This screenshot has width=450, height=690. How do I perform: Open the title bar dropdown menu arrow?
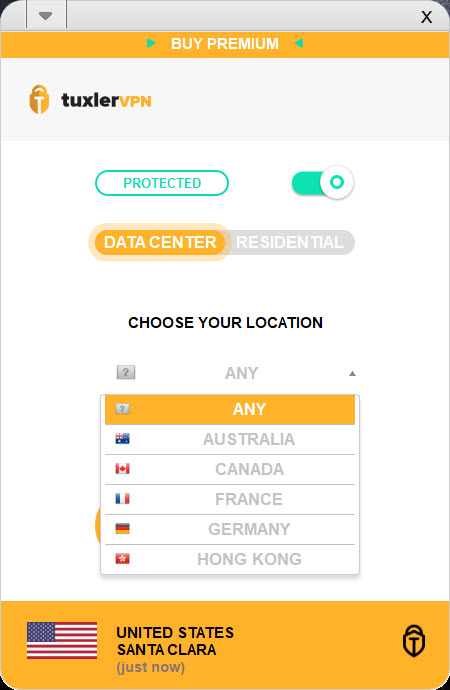click(46, 16)
